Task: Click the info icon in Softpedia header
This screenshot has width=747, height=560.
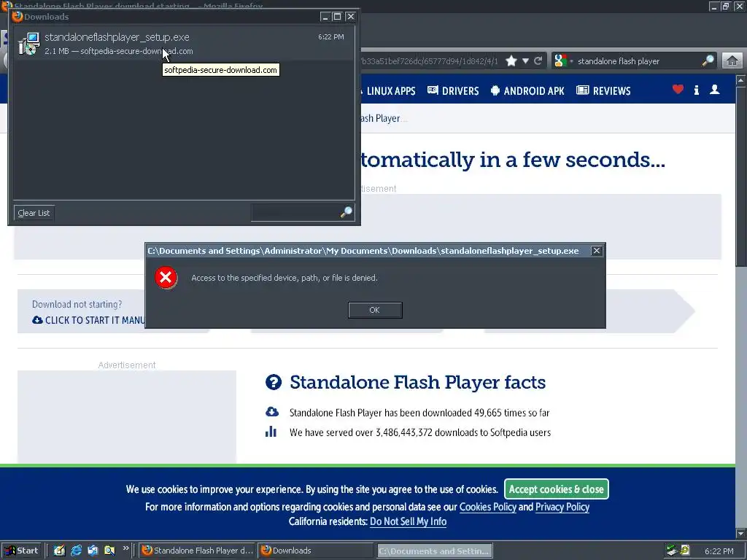Action: click(x=697, y=90)
